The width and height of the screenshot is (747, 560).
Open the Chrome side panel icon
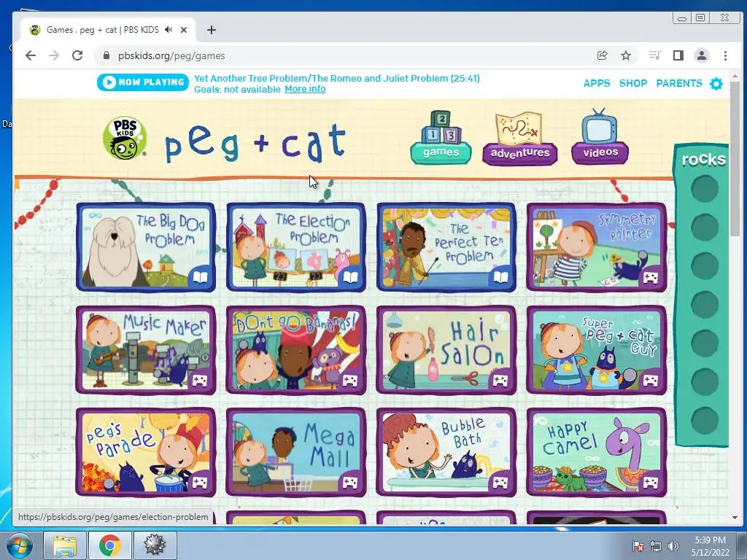[678, 55]
